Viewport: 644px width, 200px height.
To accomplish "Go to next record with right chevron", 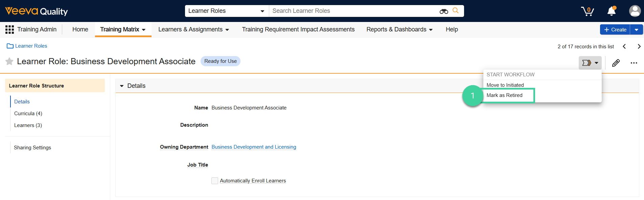I will click(x=639, y=47).
